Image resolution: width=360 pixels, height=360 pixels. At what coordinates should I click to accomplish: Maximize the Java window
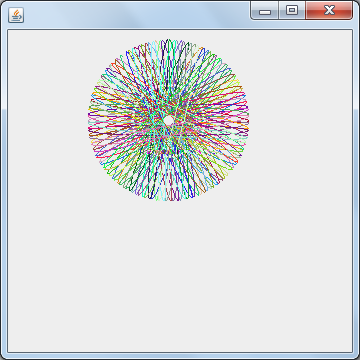pos(292,11)
